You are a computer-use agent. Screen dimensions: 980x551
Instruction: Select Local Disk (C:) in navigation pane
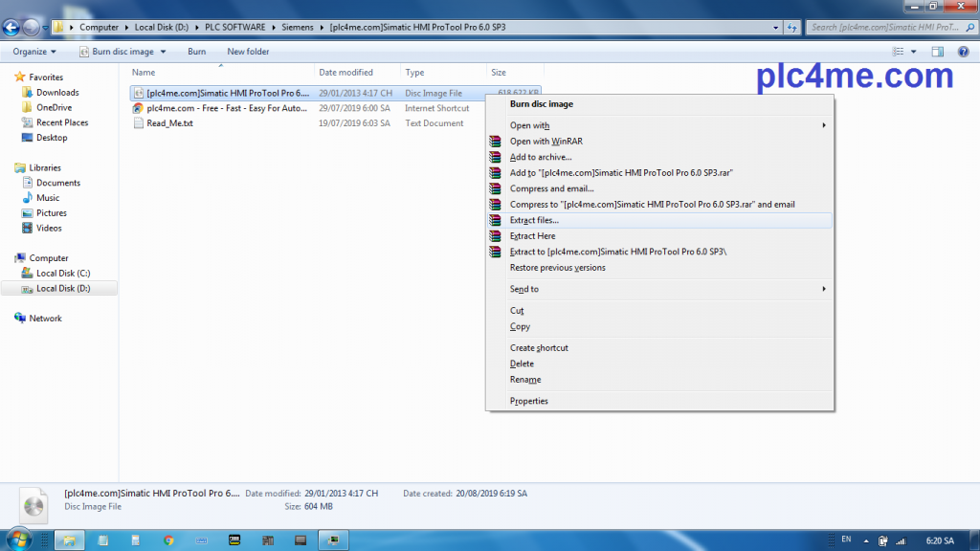(63, 274)
